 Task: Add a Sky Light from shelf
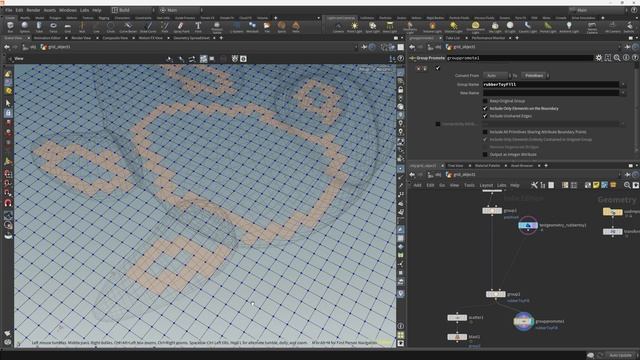(x=495, y=27)
